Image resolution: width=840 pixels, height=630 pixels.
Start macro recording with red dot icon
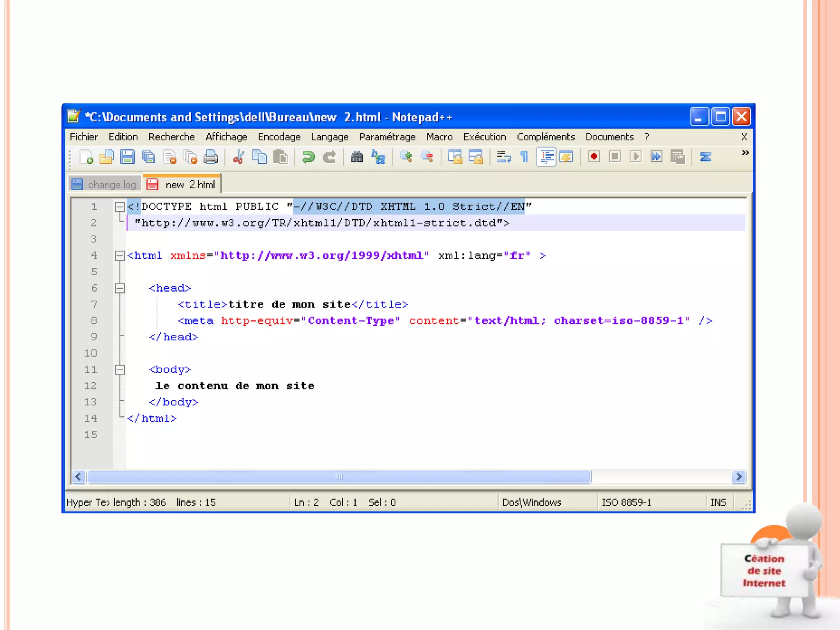(593, 157)
